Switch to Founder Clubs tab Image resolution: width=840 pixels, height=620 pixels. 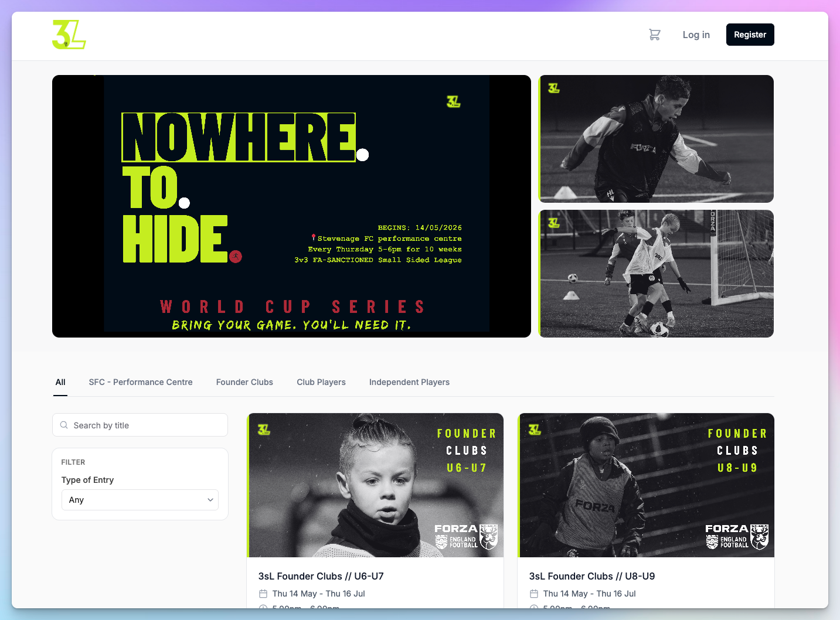(244, 382)
